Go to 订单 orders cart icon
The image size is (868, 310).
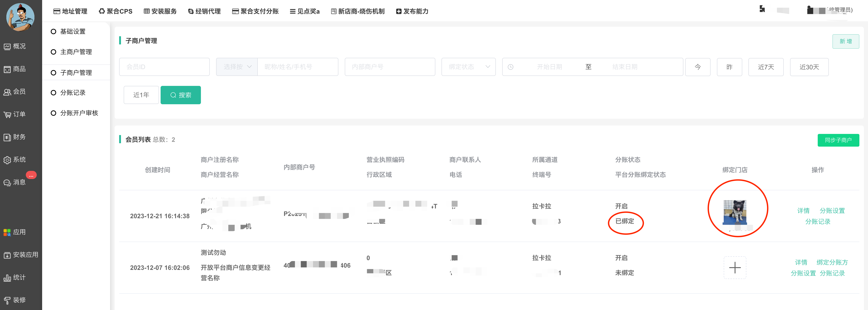pos(7,115)
